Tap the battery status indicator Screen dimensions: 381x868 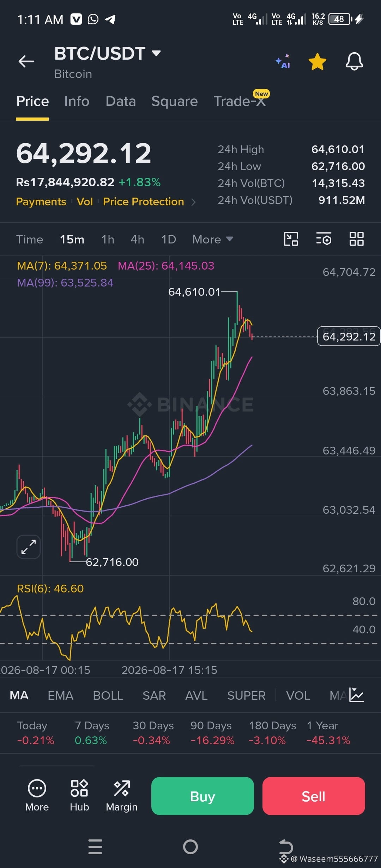point(340,19)
